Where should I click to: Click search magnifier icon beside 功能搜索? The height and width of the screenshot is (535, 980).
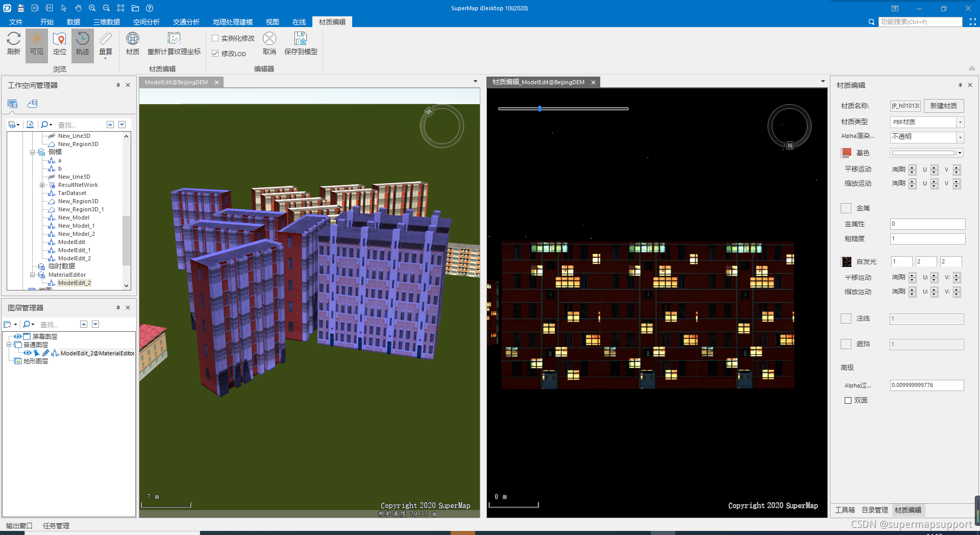point(871,22)
